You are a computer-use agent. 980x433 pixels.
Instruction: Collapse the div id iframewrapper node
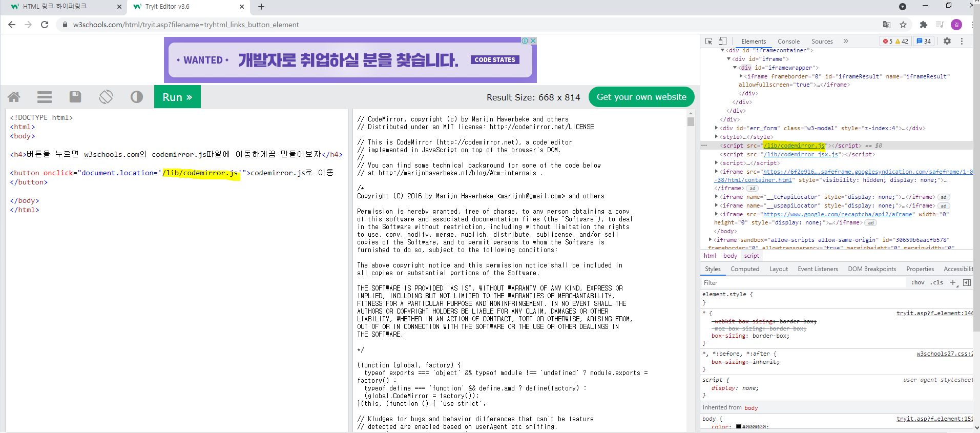[735, 68]
